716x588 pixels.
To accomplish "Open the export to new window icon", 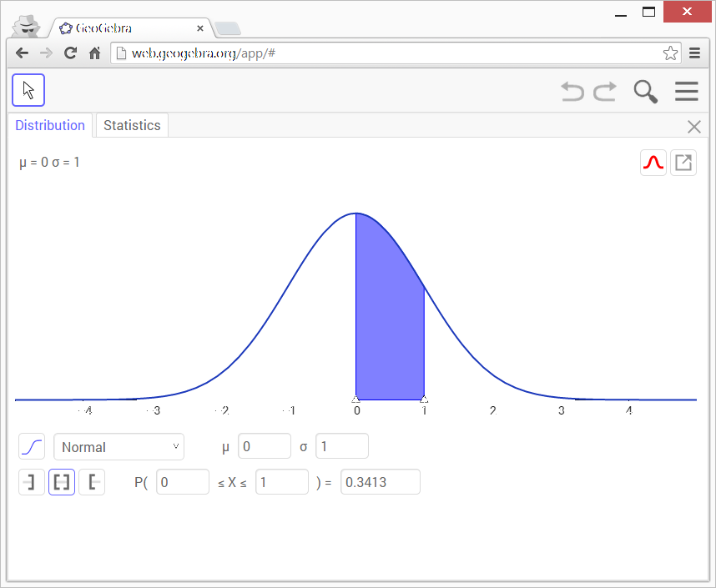I will click(x=683, y=162).
